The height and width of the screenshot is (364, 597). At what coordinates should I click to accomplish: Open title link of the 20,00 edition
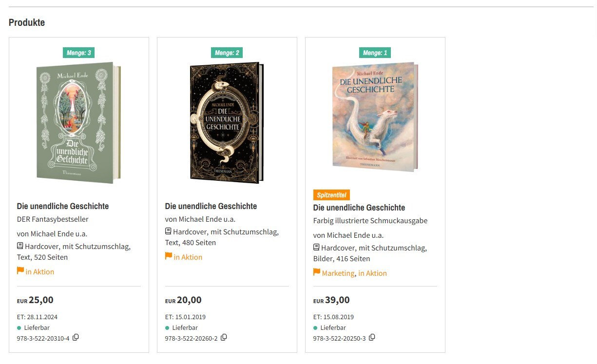click(211, 206)
